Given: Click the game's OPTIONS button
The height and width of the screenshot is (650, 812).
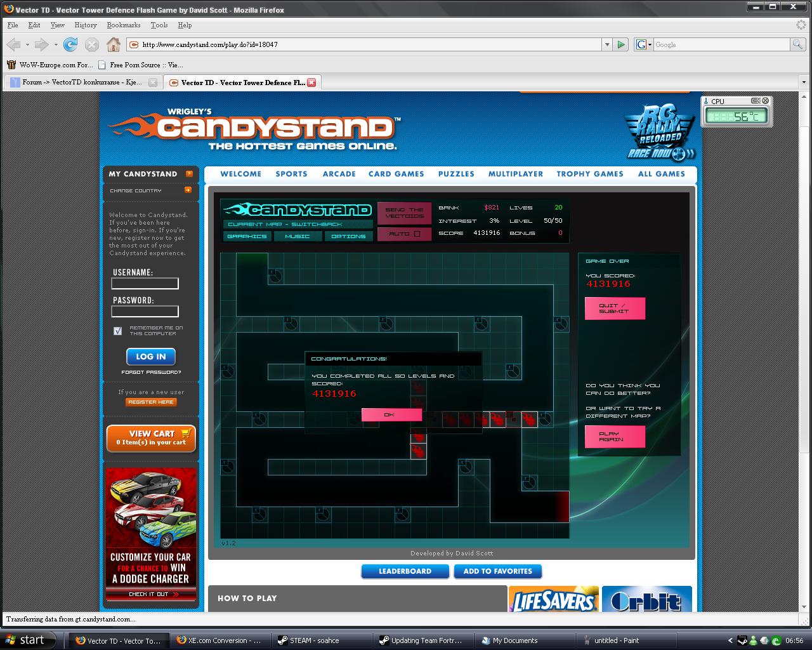Looking at the screenshot, I should click(348, 236).
